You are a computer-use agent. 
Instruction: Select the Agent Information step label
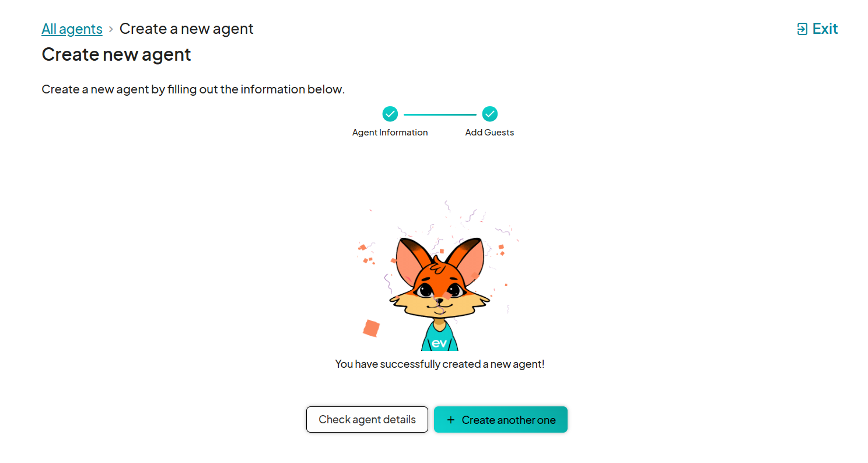tap(390, 133)
